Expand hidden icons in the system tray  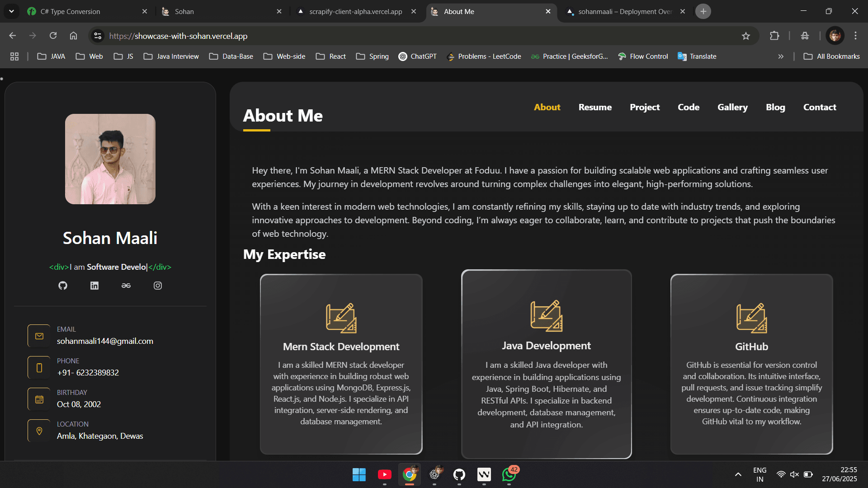coord(738,474)
